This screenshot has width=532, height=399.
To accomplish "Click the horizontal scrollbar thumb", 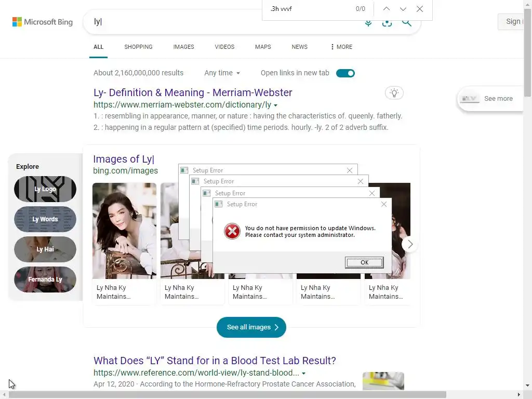I will pyautogui.click(x=228, y=395).
